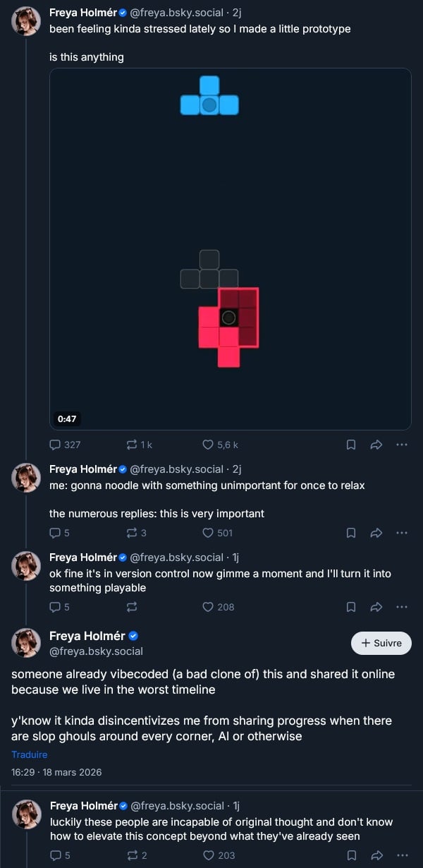Open more options on 'version control' post
Viewport: 423px width, 868px height.
[x=402, y=607]
